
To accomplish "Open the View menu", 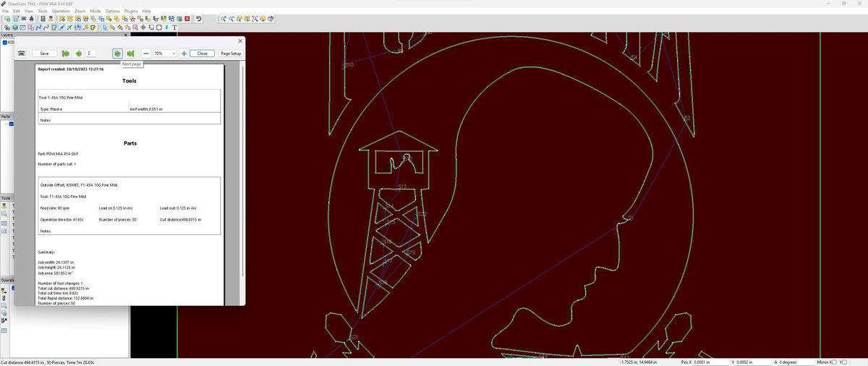I will 29,12.
